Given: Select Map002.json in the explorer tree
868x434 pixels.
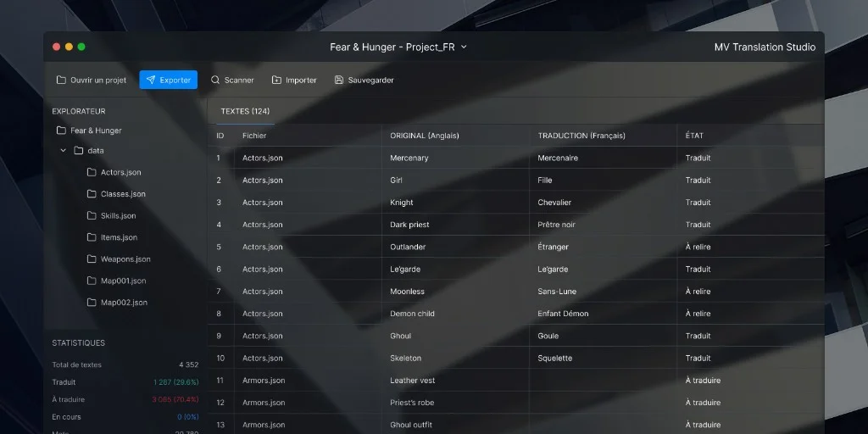Looking at the screenshot, I should tap(124, 303).
